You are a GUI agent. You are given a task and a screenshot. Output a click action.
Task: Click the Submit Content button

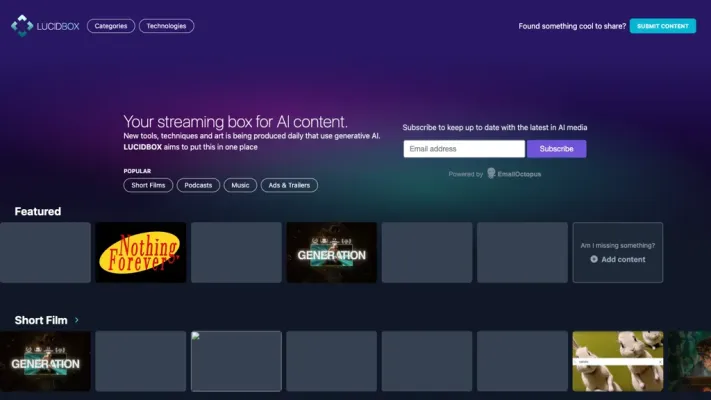point(662,26)
